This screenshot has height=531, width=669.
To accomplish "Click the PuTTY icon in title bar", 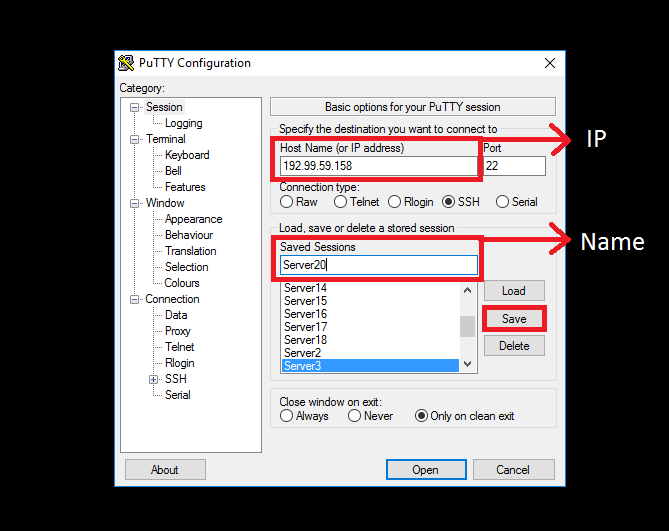I will click(126, 63).
